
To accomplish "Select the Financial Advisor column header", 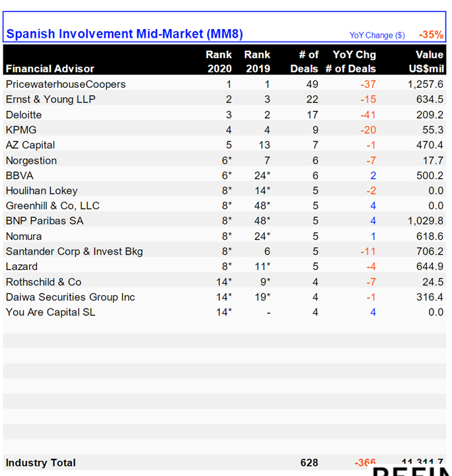I will pos(50,69).
